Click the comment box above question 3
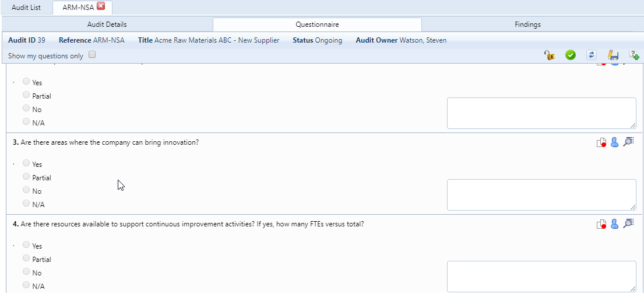The width and height of the screenshot is (644, 297). pyautogui.click(x=541, y=113)
